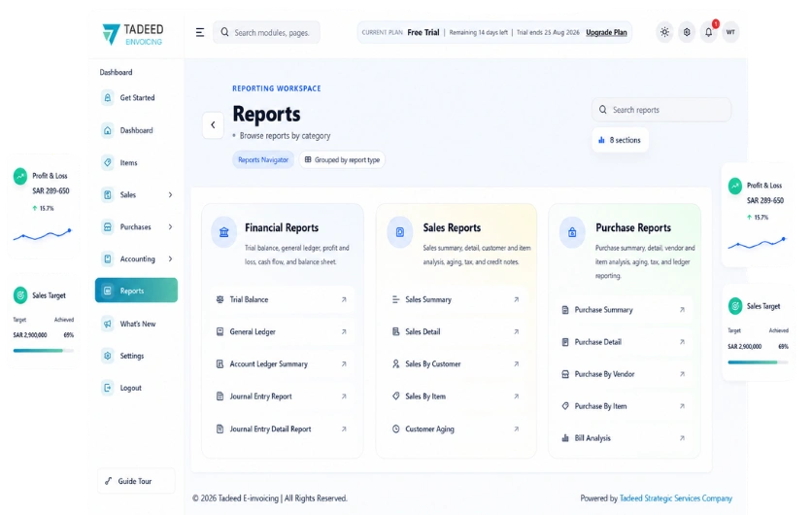812x515 pixels.
Task: Click the Sales By Customer person icon
Action: click(x=395, y=363)
